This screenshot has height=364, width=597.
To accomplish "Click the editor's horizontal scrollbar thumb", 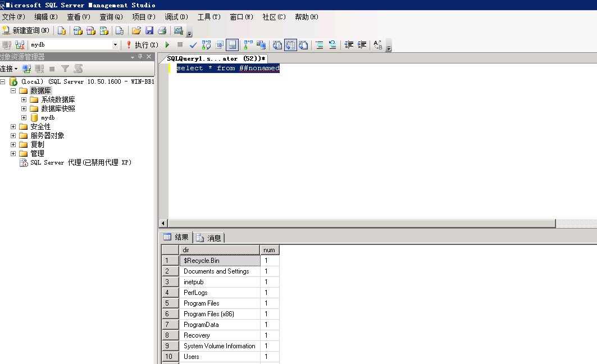I will click(362, 224).
